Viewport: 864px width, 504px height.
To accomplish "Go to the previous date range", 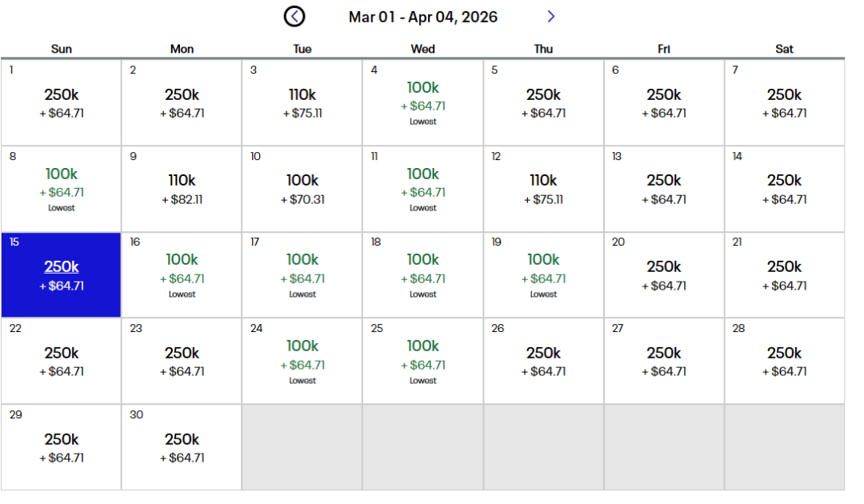I will (294, 16).
